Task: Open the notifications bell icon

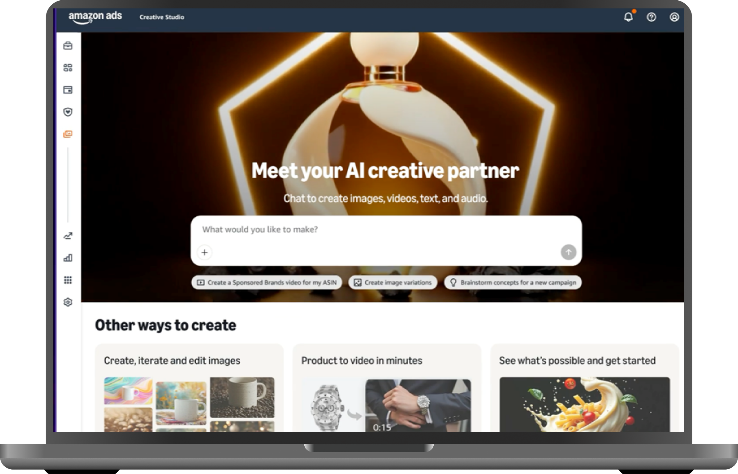Action: (x=628, y=17)
